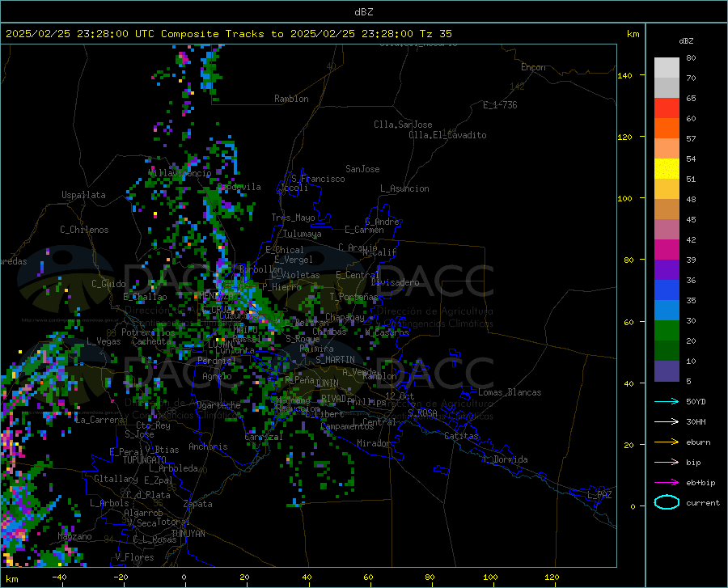Image resolution: width=728 pixels, height=588 pixels.
Task: Click the magenta eb+bip arrow legend icon
Action: coord(667,483)
